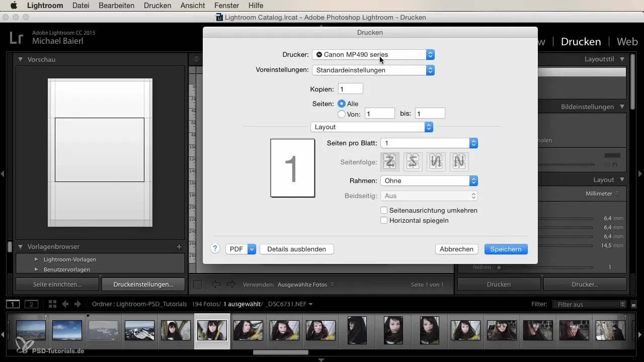644x362 pixels.
Task: Open the Fenster menu
Action: coord(227,6)
